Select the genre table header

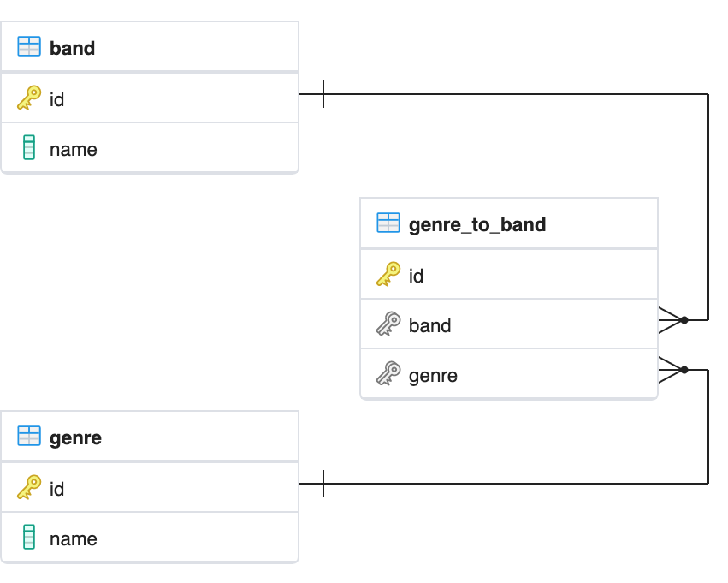click(150, 437)
